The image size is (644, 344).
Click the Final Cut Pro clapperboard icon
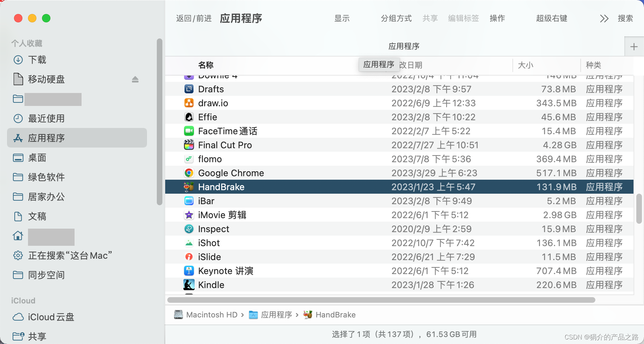click(x=189, y=145)
